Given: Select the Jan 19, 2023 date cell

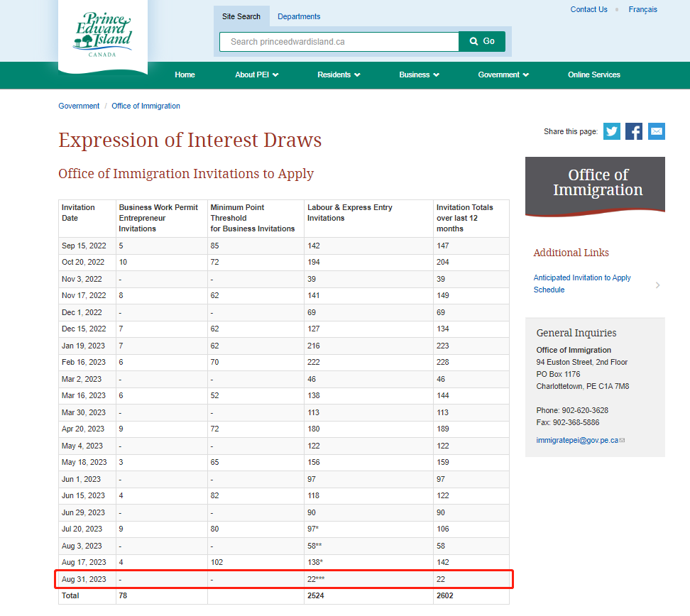Looking at the screenshot, I should pyautogui.click(x=87, y=346).
